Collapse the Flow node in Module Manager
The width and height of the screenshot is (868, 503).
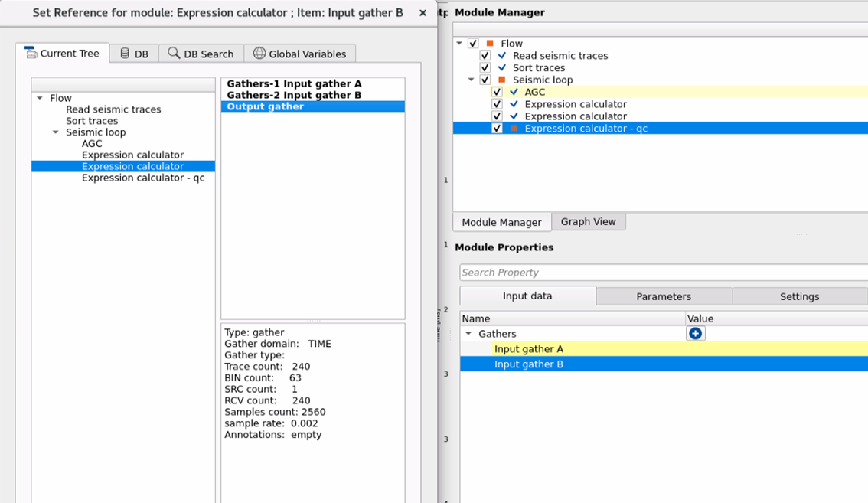pyautogui.click(x=459, y=44)
